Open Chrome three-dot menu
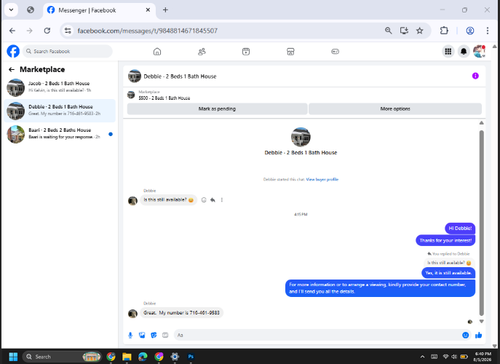This screenshot has width=500, height=364. pos(487,31)
